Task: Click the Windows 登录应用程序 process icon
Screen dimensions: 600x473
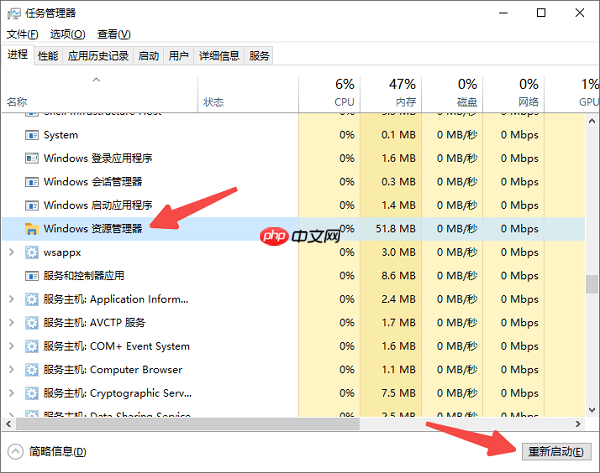Action: (x=32, y=158)
